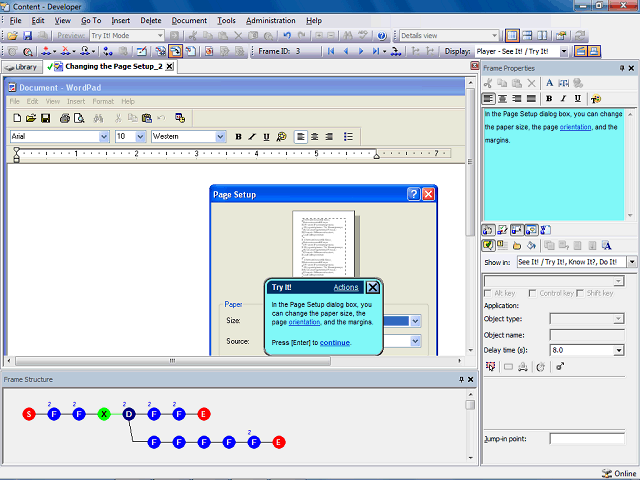Open the File menu
The width and height of the screenshot is (640, 480).
tap(16, 20)
